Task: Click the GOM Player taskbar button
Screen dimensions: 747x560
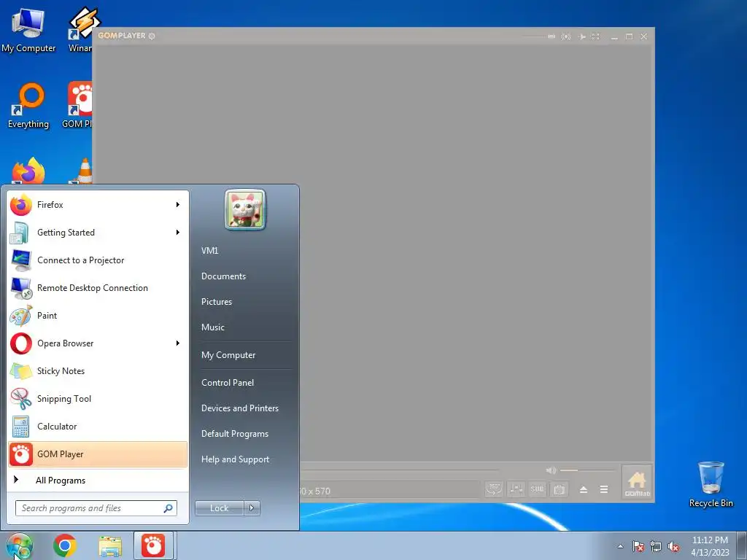Action: pyautogui.click(x=153, y=545)
